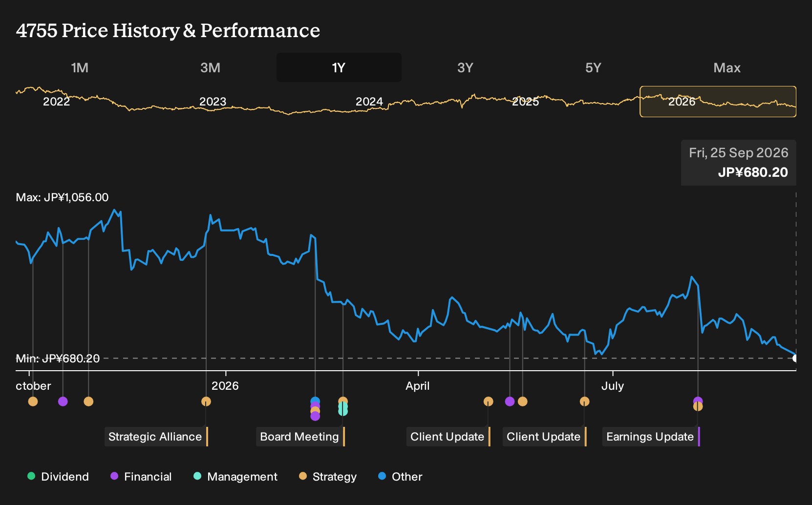Screen dimensions: 812x505
Task: Click the '4755 Price History & Performance' heading
Action: (168, 30)
